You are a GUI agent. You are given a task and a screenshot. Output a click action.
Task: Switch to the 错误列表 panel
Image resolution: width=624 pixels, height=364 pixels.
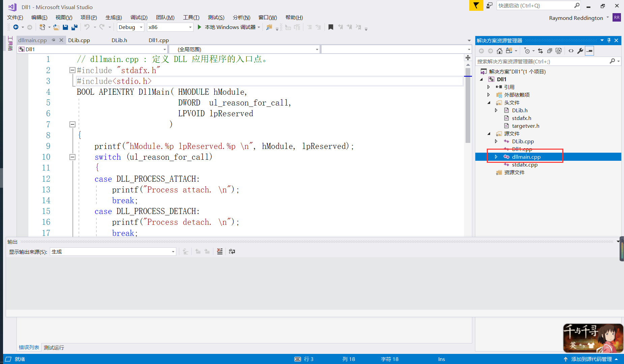point(29,347)
